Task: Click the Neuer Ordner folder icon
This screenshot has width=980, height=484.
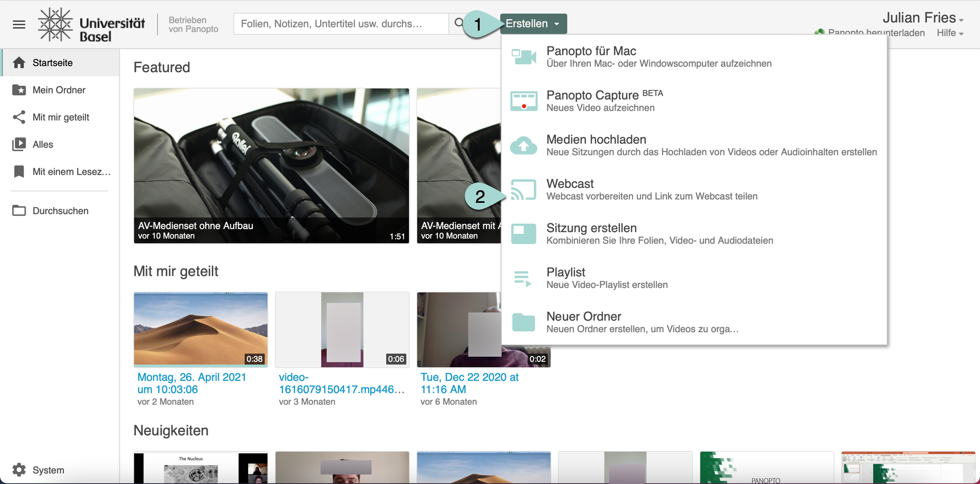Action: (523, 322)
